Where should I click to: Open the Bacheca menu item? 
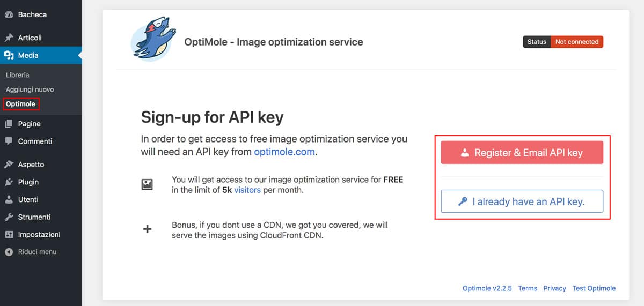coord(32,14)
